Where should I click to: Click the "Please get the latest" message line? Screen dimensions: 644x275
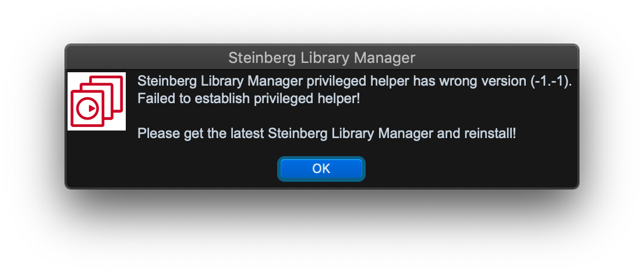(326, 133)
